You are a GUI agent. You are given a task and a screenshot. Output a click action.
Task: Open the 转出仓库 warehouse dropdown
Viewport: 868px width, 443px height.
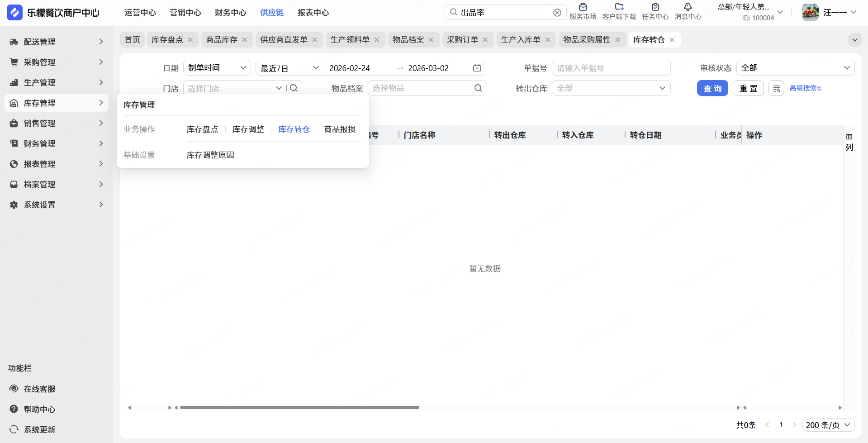pos(611,88)
